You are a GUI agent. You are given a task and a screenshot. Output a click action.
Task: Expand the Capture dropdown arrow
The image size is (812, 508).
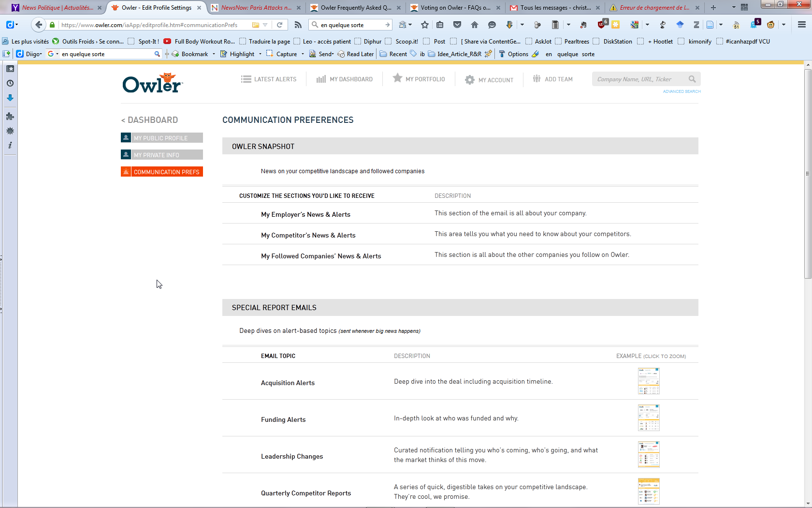[x=303, y=54]
